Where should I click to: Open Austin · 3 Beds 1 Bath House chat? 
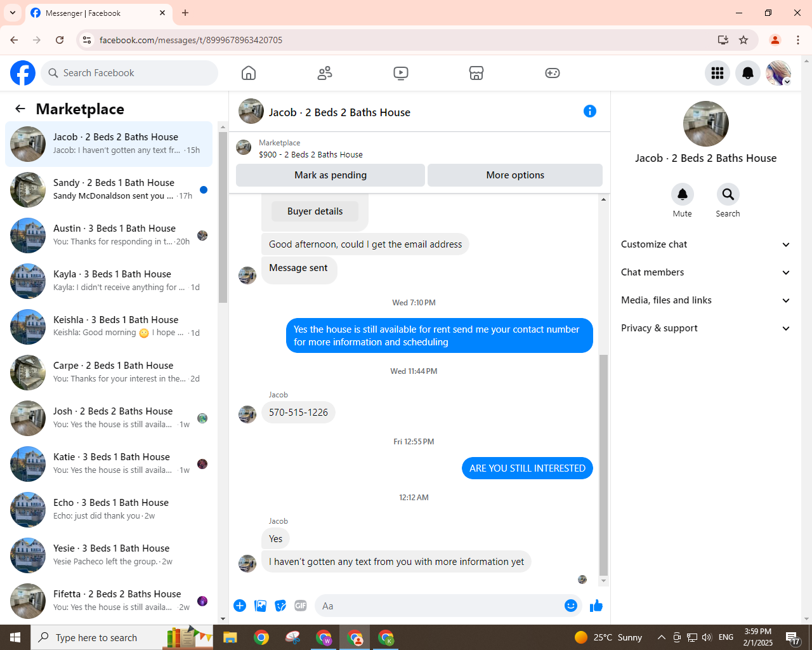click(109, 235)
